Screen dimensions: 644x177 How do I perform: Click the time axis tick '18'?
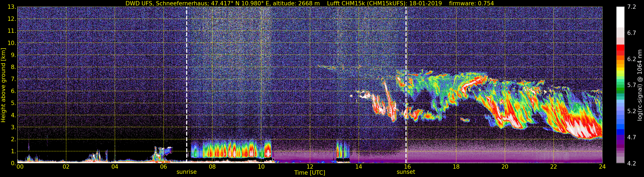[456, 167]
